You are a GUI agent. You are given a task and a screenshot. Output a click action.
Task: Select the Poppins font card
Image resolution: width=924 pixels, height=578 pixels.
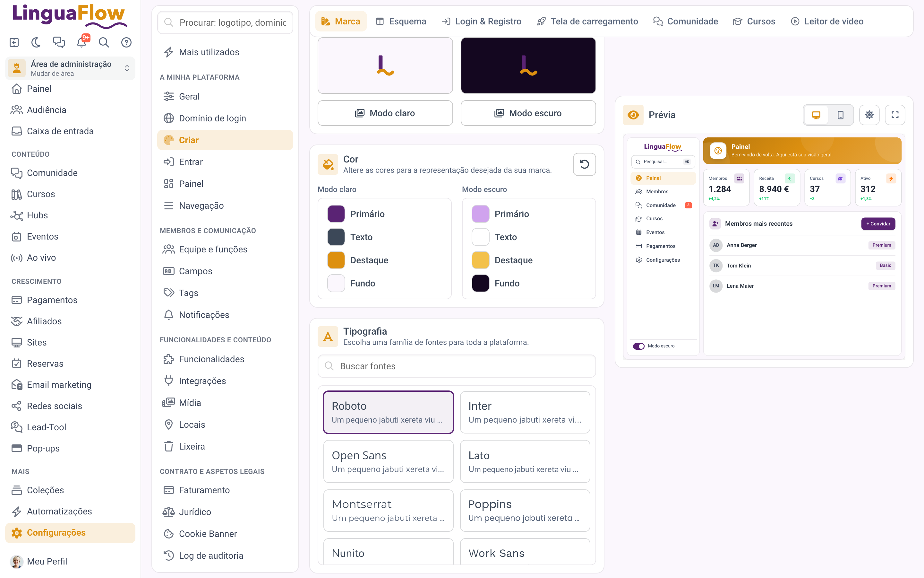point(525,510)
